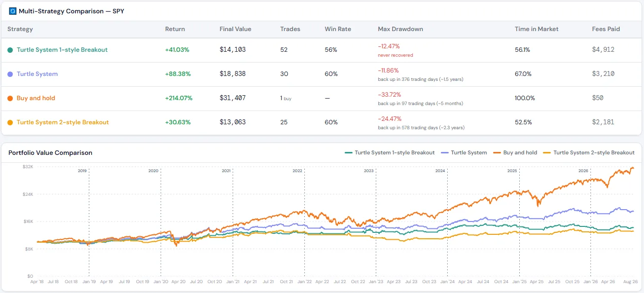Click the $32K y-axis label
The image size is (644, 293).
click(28, 167)
